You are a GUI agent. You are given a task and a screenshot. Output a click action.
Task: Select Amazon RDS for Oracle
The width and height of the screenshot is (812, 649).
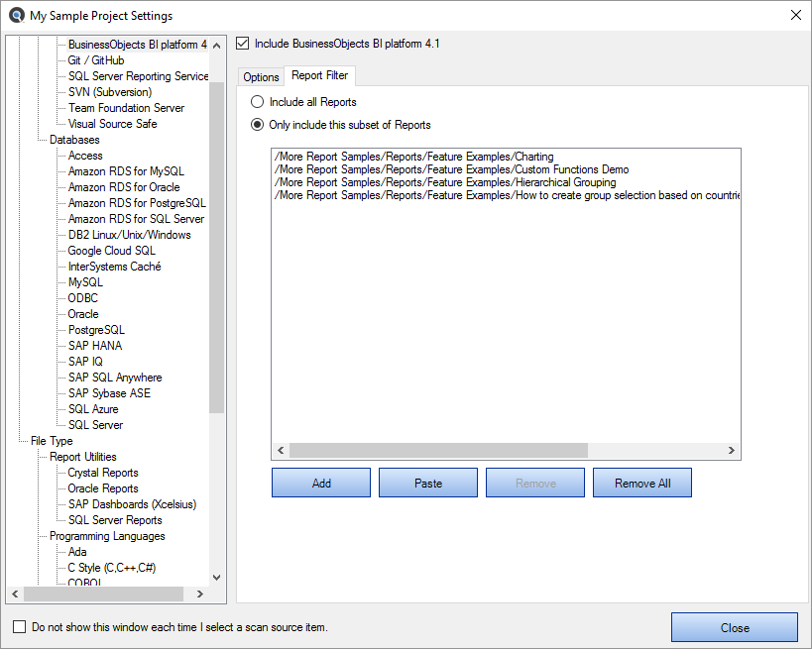124,187
